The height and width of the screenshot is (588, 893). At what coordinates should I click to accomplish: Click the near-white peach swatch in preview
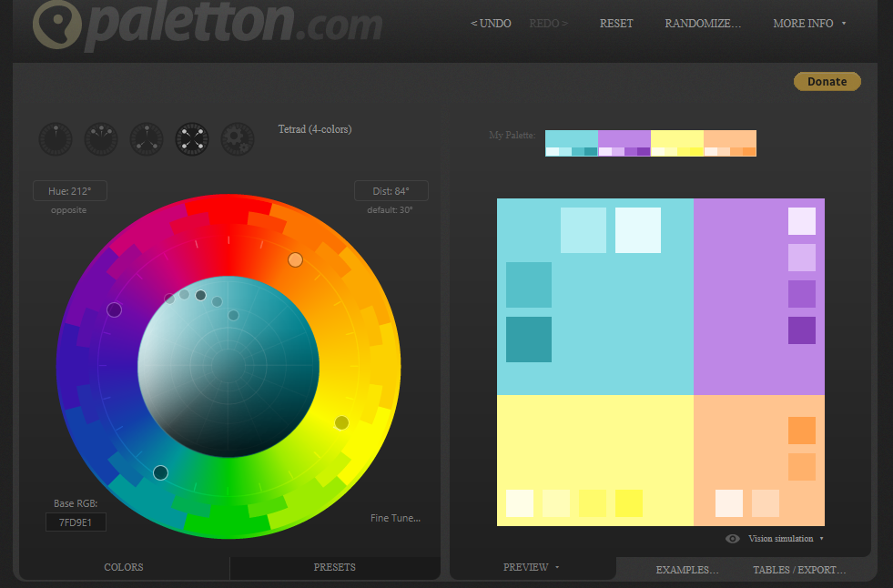729,503
